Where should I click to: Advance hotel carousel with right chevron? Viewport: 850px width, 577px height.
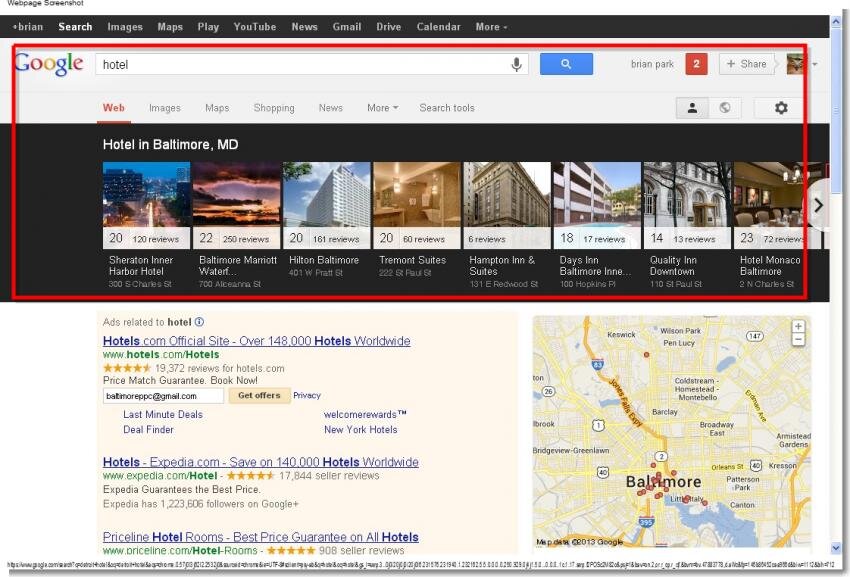(818, 205)
